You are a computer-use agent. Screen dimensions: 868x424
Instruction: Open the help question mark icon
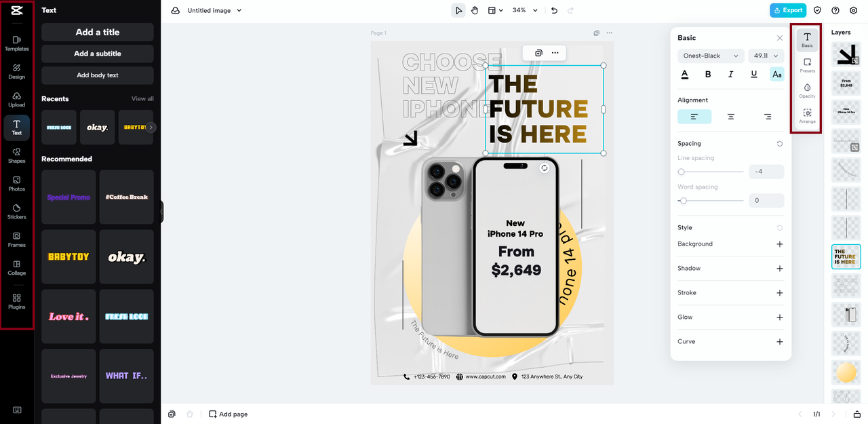pos(835,10)
